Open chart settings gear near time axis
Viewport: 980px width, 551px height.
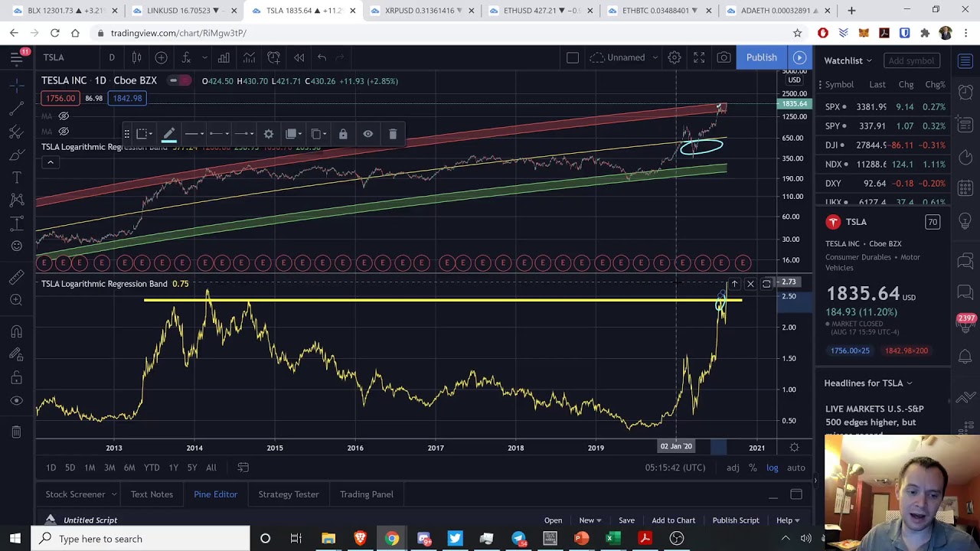794,448
